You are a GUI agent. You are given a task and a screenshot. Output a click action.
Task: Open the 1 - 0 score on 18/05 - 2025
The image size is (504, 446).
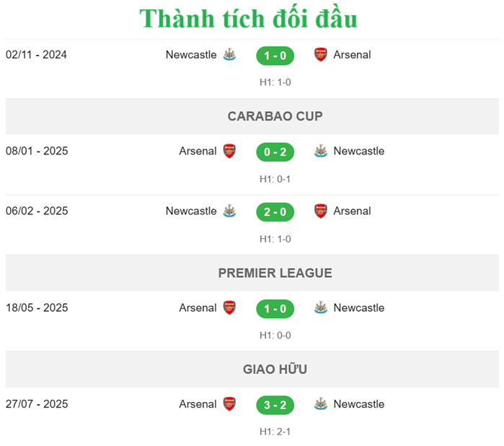pos(275,309)
